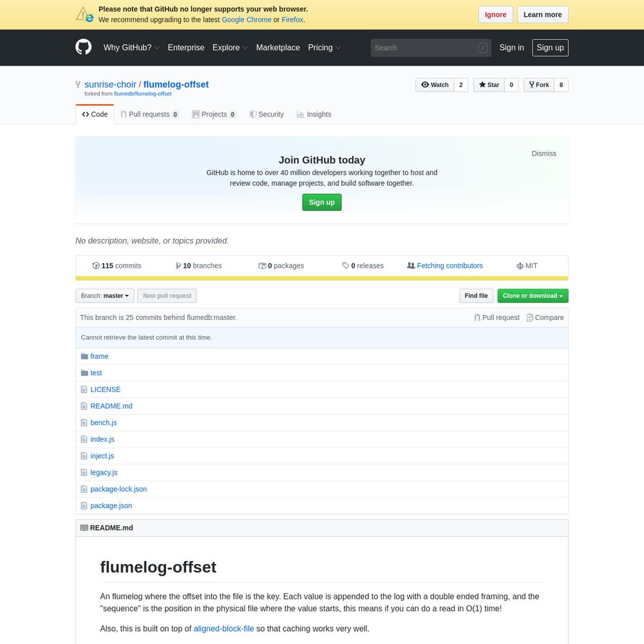
Task: Click the releases tag icon
Action: point(346,266)
